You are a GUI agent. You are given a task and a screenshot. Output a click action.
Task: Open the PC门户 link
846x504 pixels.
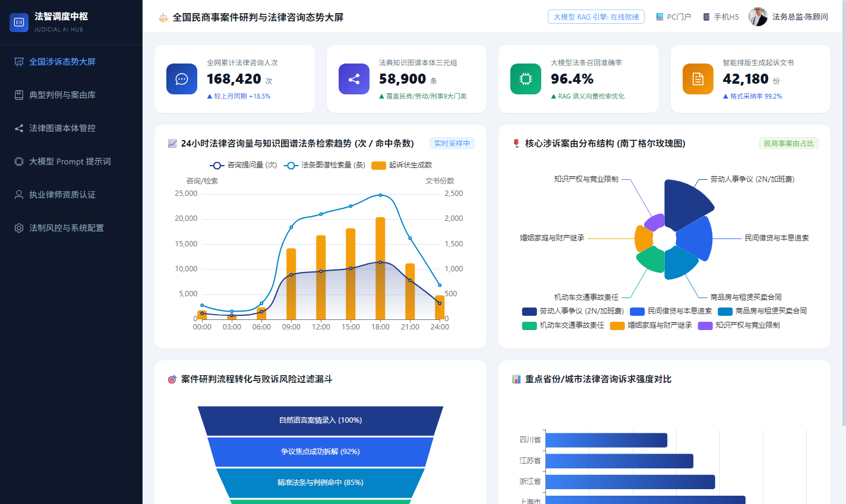point(673,17)
